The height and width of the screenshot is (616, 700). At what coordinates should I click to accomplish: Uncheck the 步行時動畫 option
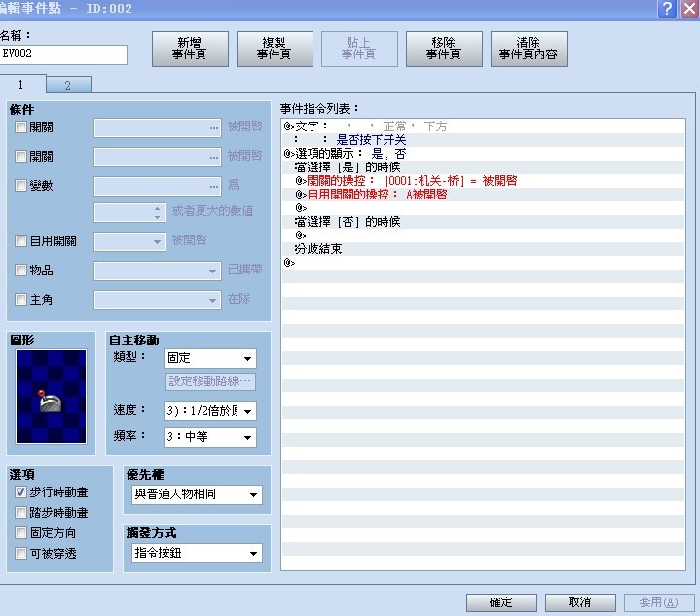point(20,491)
